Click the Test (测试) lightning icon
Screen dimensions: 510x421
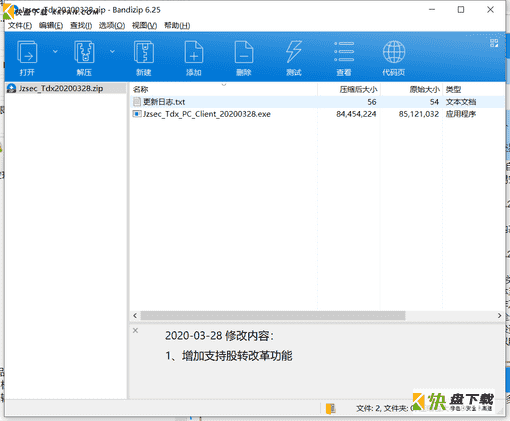[294, 52]
